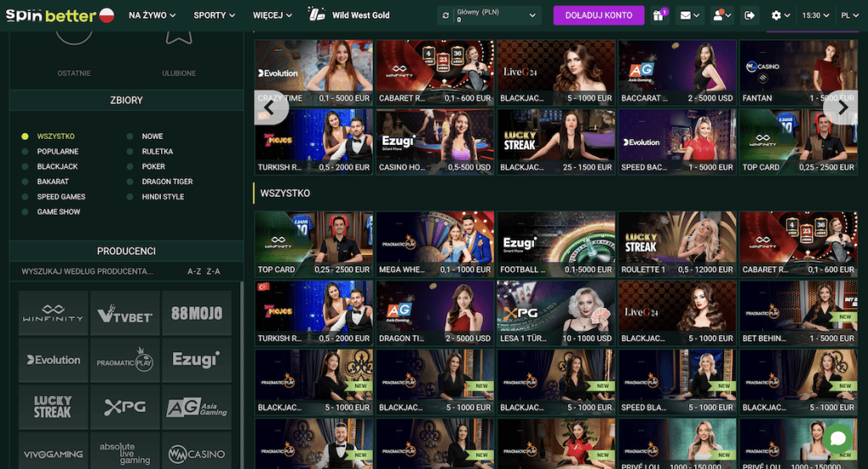Image resolution: width=868 pixels, height=469 pixels.
Task: Open the PL language dropdown
Action: [x=849, y=15]
